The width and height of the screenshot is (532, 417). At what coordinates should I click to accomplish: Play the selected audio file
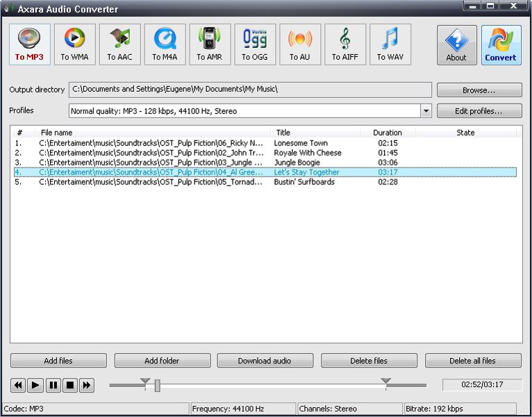point(35,385)
